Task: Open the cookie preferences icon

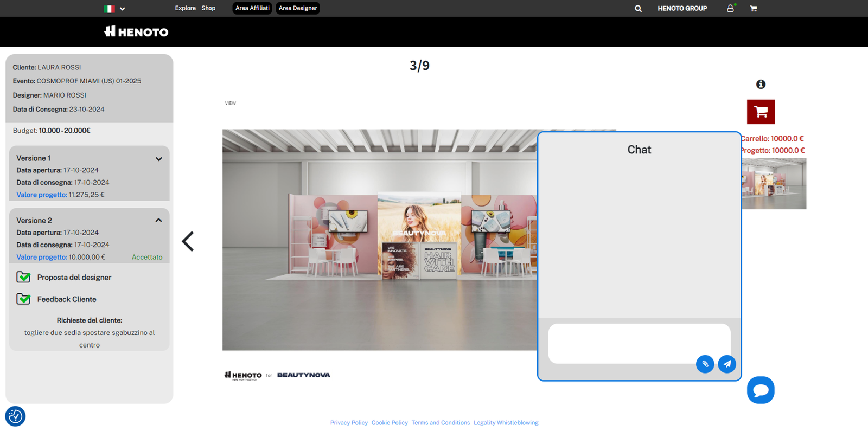Action: coord(15,416)
